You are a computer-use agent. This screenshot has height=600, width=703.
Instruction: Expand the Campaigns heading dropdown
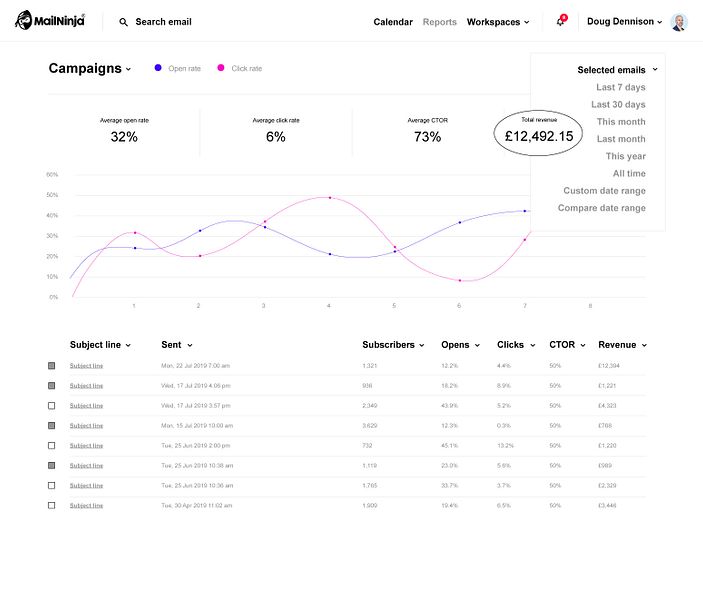pos(90,68)
